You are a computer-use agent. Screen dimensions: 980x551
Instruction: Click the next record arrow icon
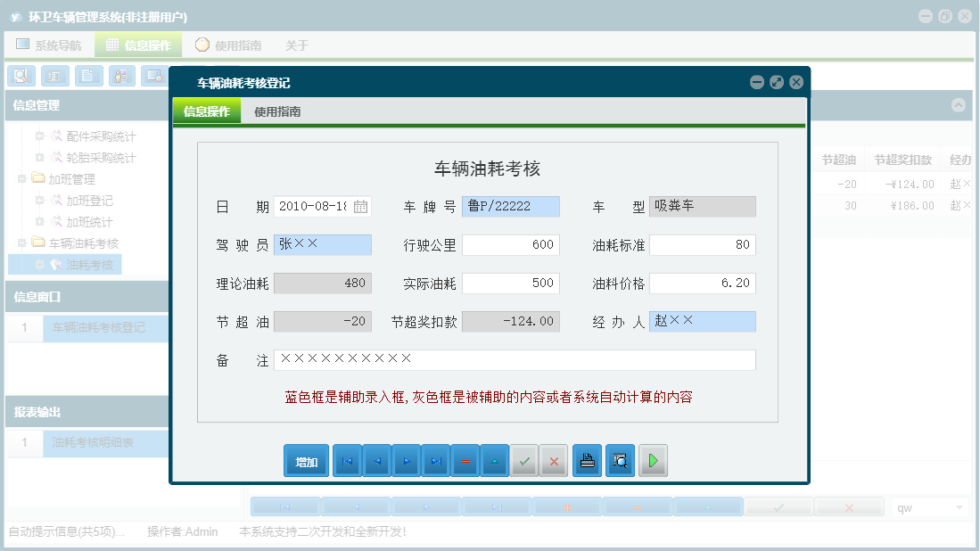(407, 461)
